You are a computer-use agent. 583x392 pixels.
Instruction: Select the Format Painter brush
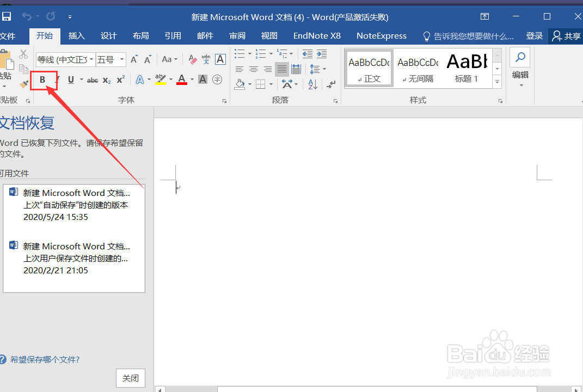pos(23,84)
